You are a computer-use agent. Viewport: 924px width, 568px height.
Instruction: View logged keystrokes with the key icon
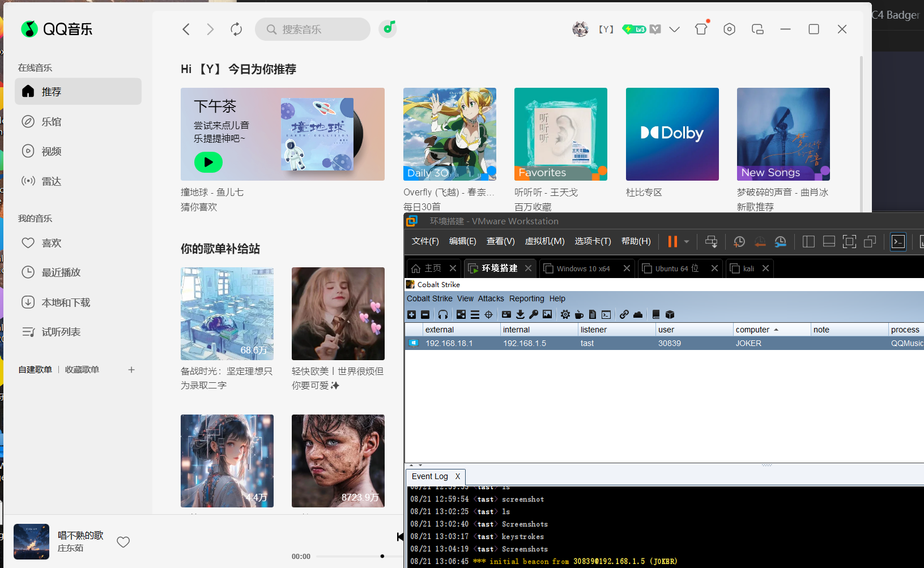[x=534, y=314]
